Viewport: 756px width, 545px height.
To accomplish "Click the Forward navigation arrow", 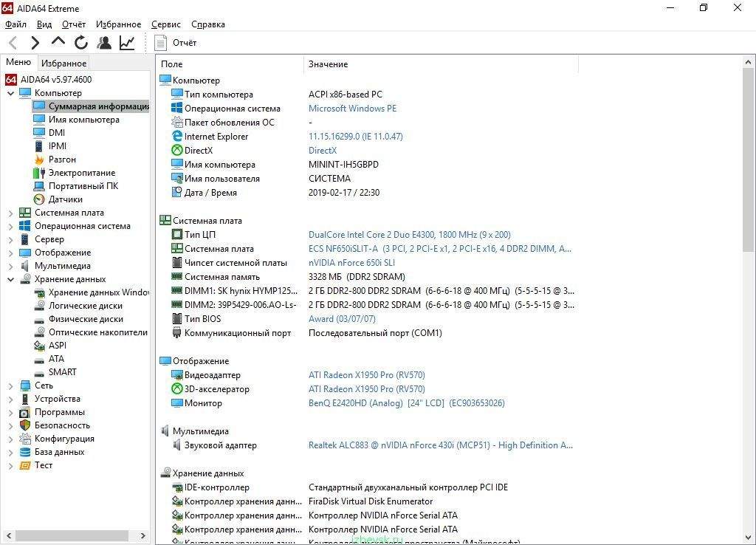I will pyautogui.click(x=35, y=43).
